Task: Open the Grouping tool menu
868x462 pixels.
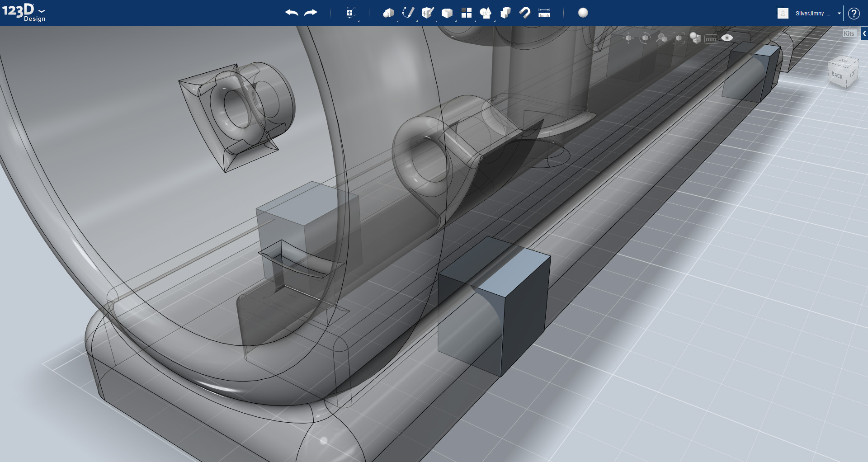Action: [x=486, y=13]
